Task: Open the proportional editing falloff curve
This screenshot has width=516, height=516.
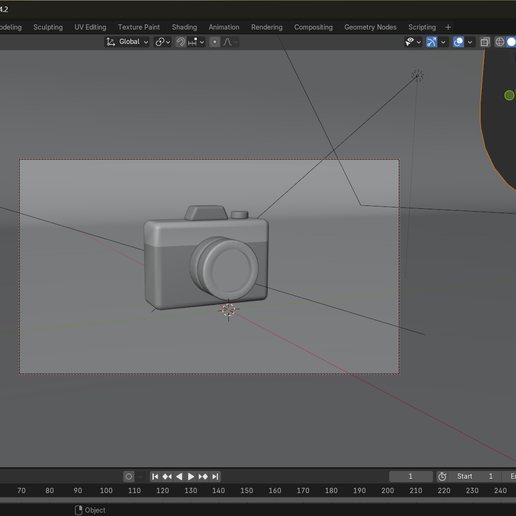Action: pyautogui.click(x=230, y=42)
